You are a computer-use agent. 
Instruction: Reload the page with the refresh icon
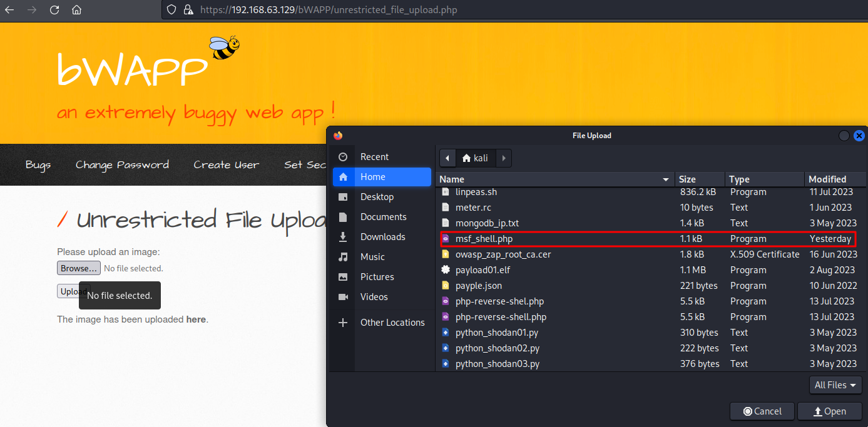[x=54, y=10]
